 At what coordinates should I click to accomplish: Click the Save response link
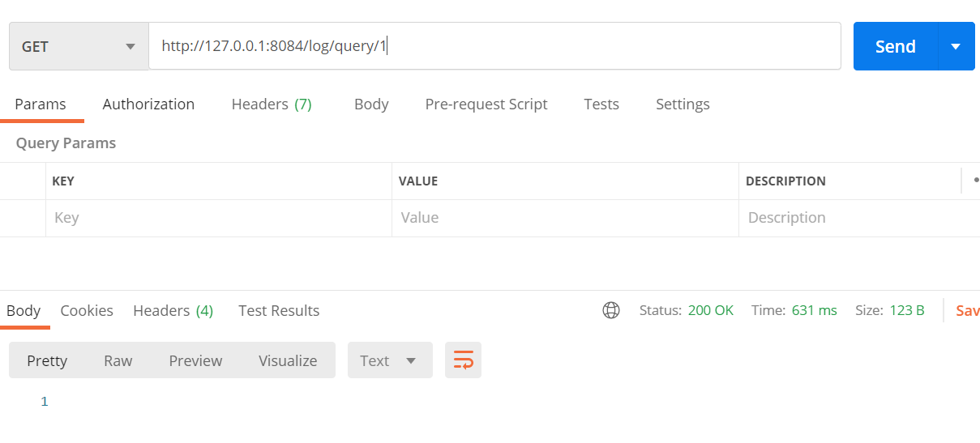tap(968, 310)
